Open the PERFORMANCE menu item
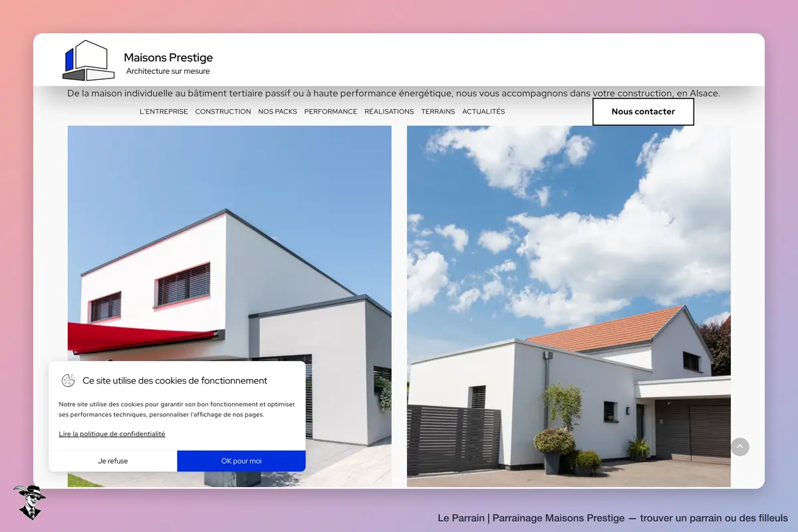Viewport: 798px width, 532px height. [331, 112]
